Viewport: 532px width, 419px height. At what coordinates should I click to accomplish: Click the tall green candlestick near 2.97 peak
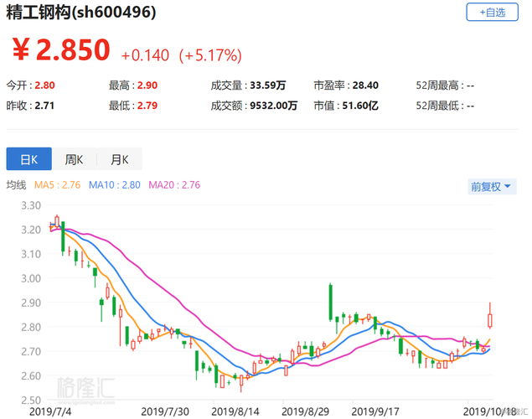(330, 303)
